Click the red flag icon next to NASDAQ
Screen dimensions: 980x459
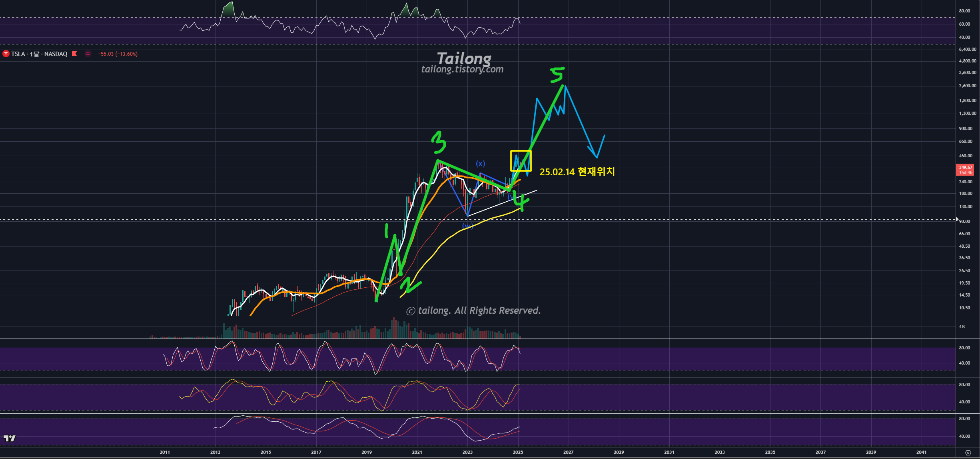(74, 54)
